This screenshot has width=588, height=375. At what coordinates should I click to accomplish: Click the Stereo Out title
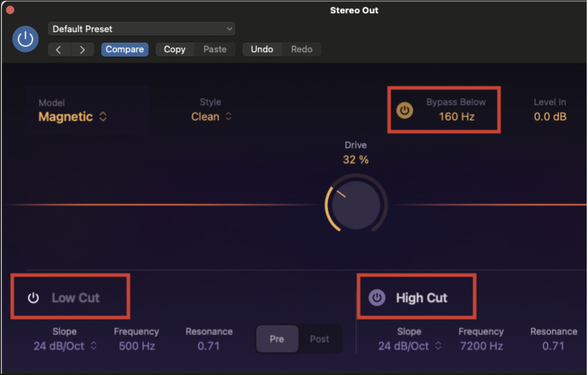(354, 10)
